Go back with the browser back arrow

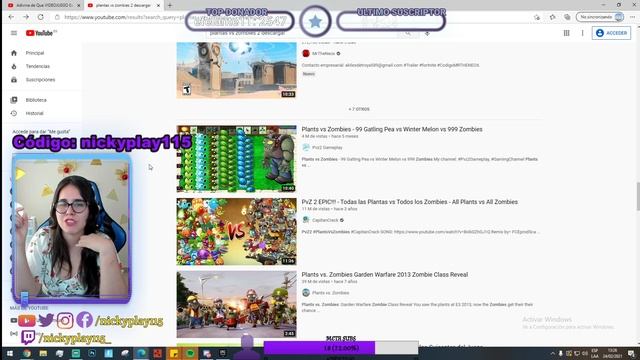(x=11, y=17)
